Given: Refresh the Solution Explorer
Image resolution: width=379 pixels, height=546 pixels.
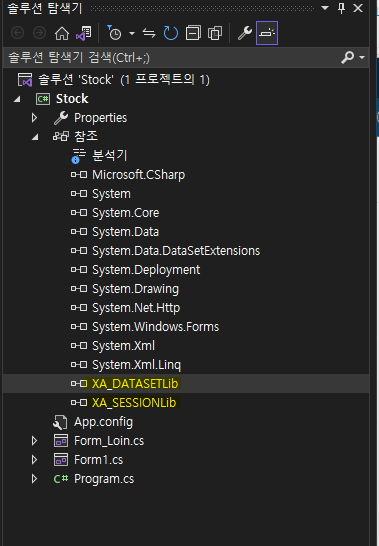Looking at the screenshot, I should (x=171, y=33).
